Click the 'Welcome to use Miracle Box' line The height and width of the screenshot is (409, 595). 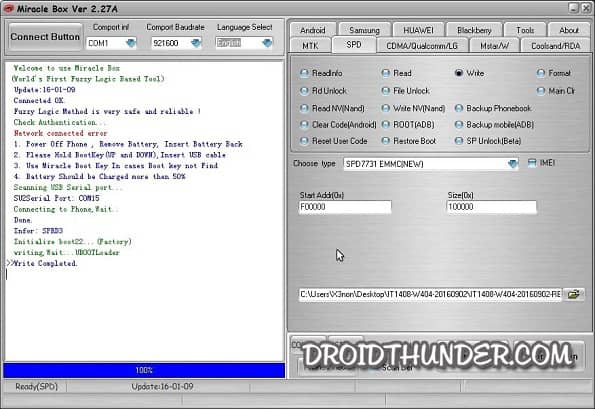pyautogui.click(x=66, y=68)
